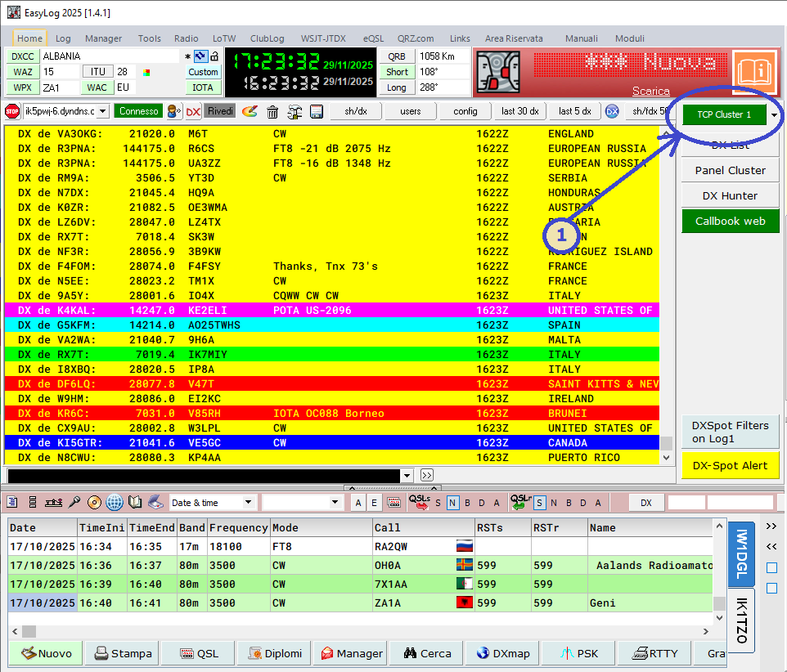787x672 pixels.
Task: Click the sh/dx button
Action: click(x=356, y=111)
